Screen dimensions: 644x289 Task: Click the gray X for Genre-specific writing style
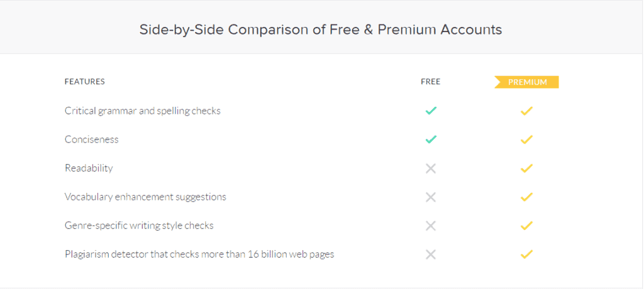coord(431,226)
